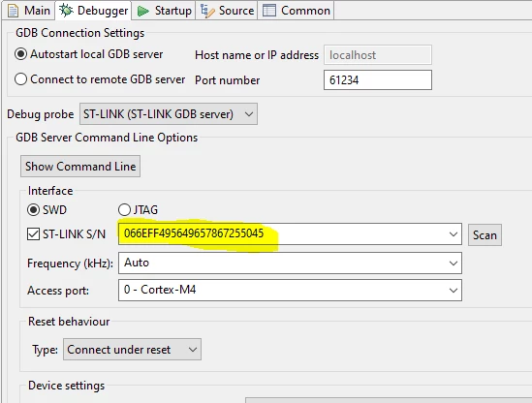
Task: Open the Common tab
Action: pos(297,11)
